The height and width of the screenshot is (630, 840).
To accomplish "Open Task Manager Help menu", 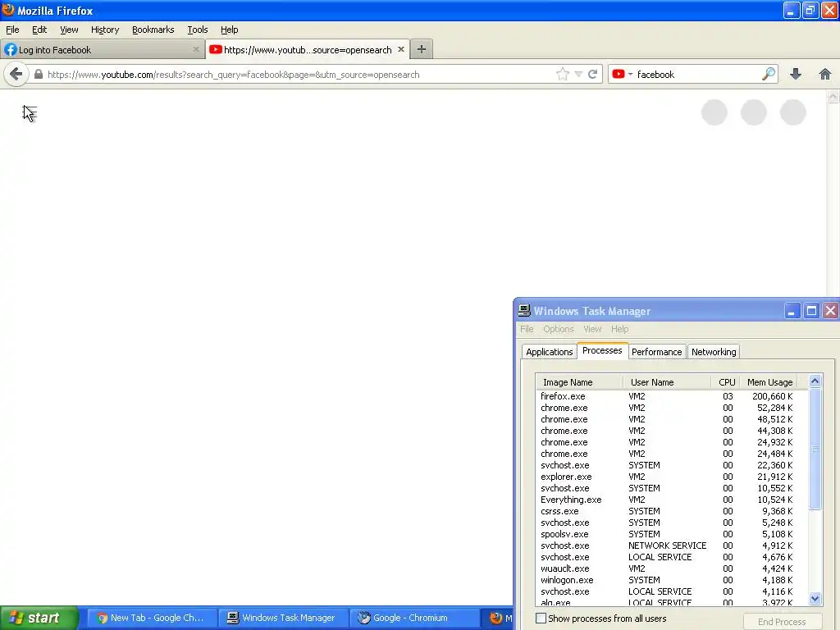I will pos(620,329).
